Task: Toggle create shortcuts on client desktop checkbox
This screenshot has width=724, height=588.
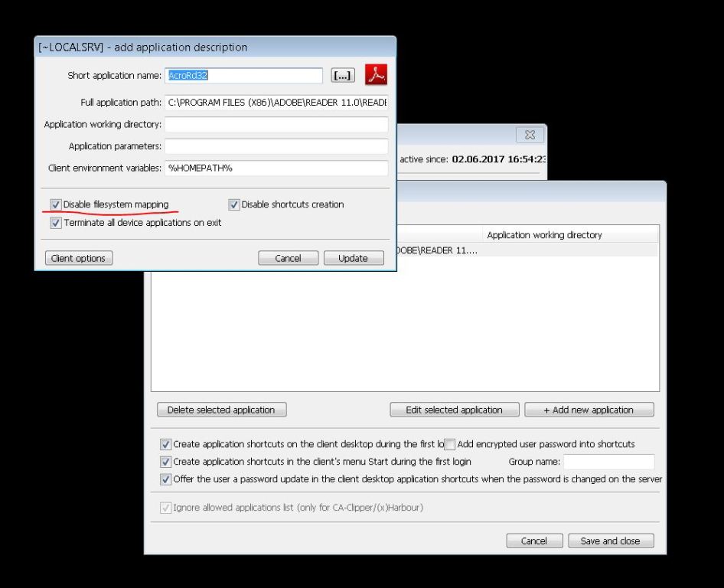Action: pyautogui.click(x=165, y=444)
